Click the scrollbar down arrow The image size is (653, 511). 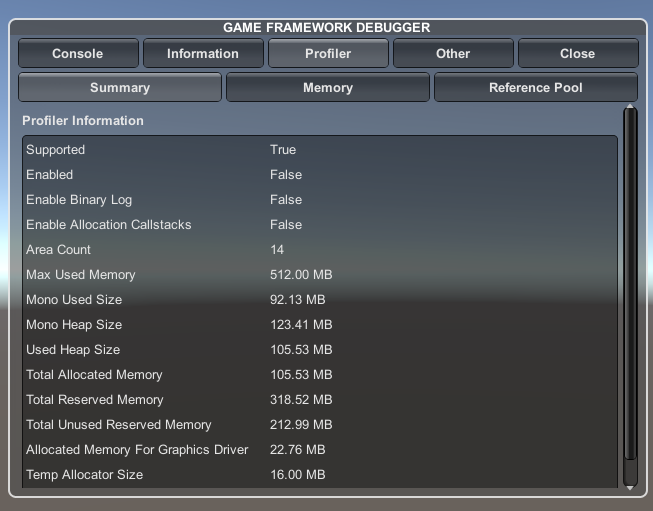(x=630, y=487)
